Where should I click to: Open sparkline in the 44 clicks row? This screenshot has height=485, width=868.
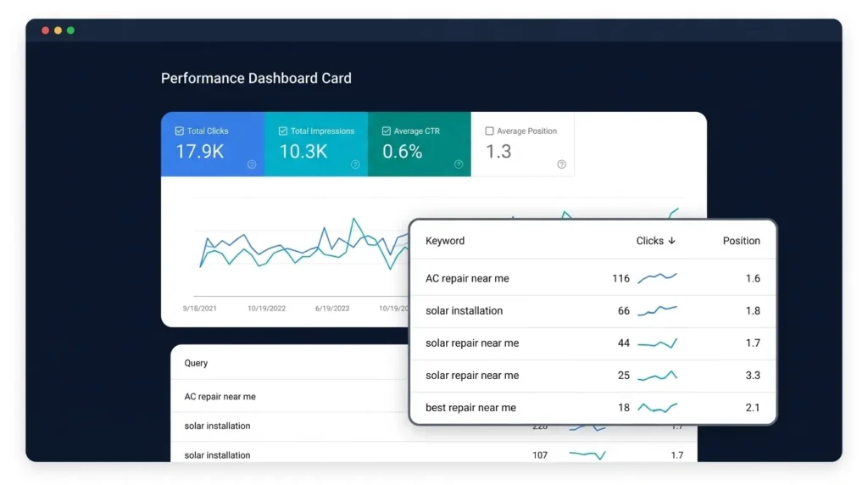[x=657, y=343]
